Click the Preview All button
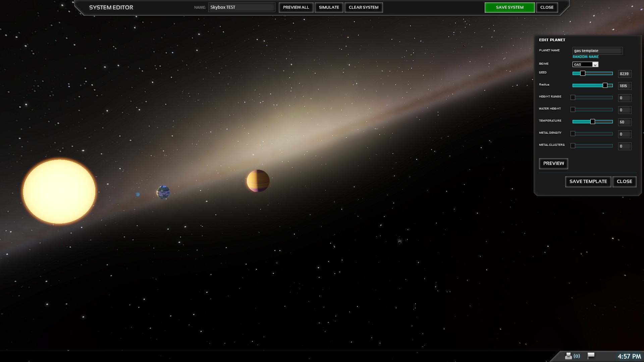This screenshot has width=644, height=362. (x=296, y=7)
